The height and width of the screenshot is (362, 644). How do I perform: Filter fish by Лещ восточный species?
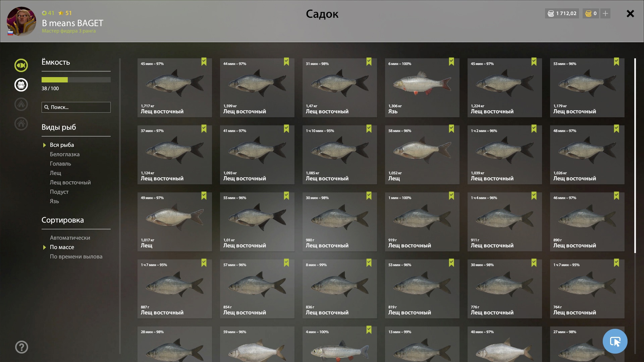[x=70, y=182]
